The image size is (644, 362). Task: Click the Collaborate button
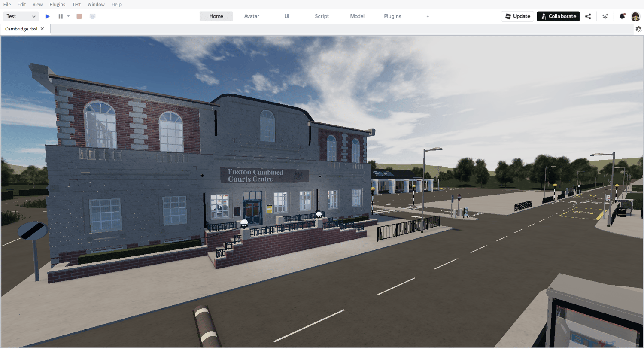pyautogui.click(x=558, y=16)
